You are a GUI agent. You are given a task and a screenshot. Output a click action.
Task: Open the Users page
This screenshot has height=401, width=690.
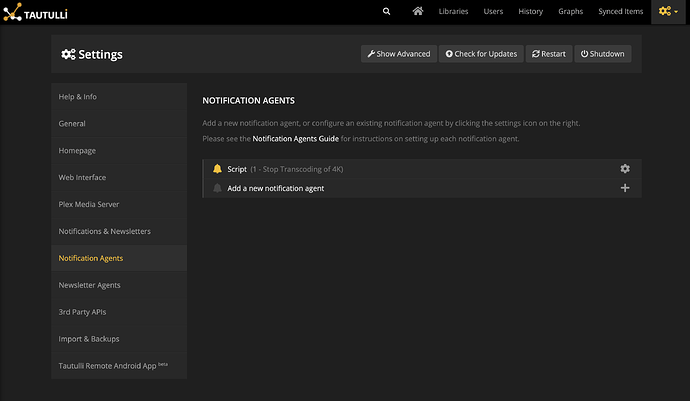(x=493, y=11)
